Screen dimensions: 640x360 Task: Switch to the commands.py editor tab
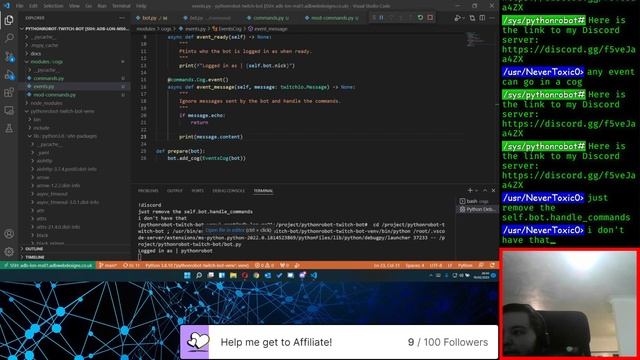point(268,18)
